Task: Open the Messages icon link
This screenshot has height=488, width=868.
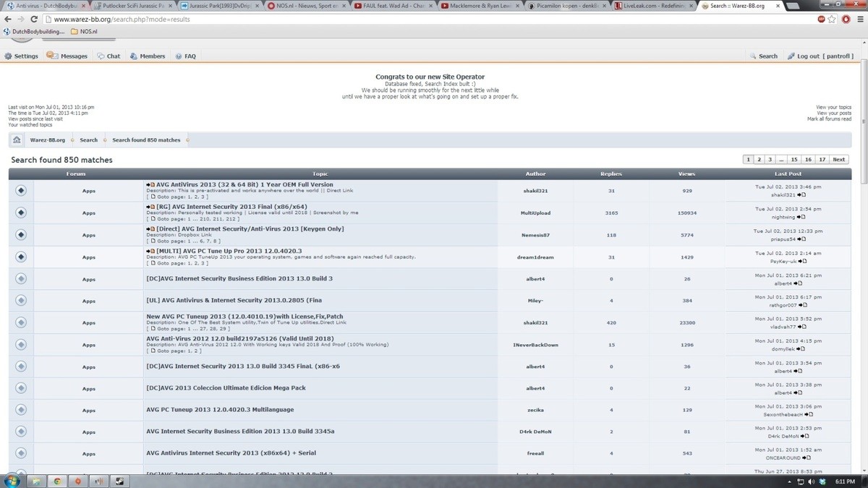Action: pyautogui.click(x=51, y=56)
